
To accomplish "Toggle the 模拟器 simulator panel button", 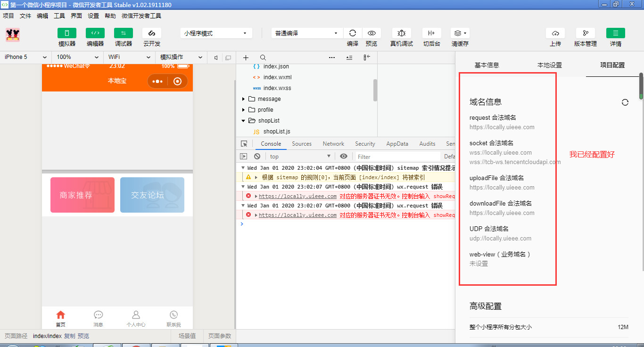I will pyautogui.click(x=67, y=33).
